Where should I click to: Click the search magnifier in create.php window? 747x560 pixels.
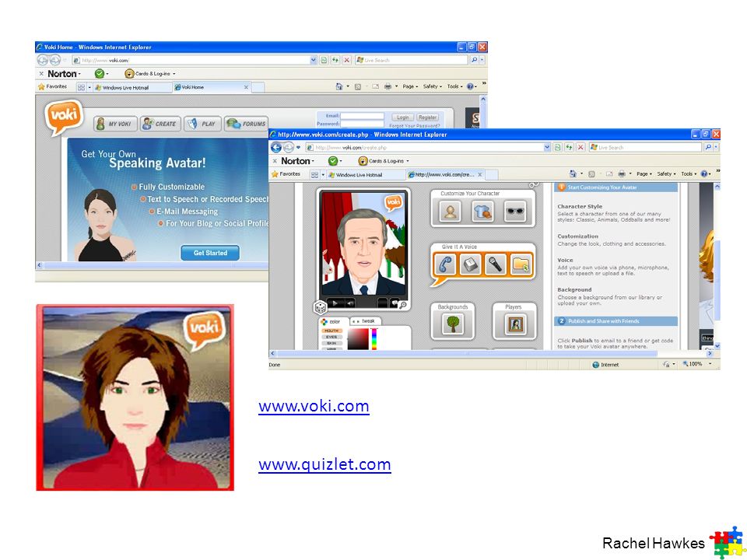tap(708, 148)
